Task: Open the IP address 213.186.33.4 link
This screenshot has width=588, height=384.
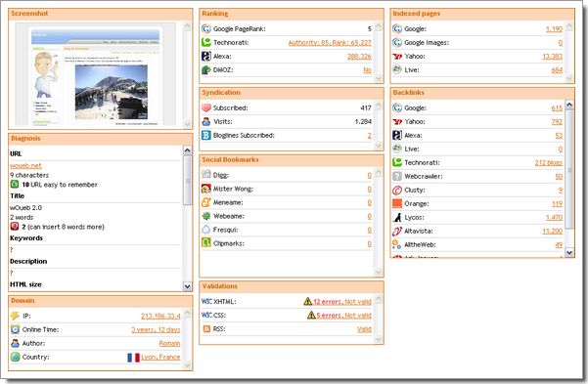Action: pyautogui.click(x=160, y=317)
